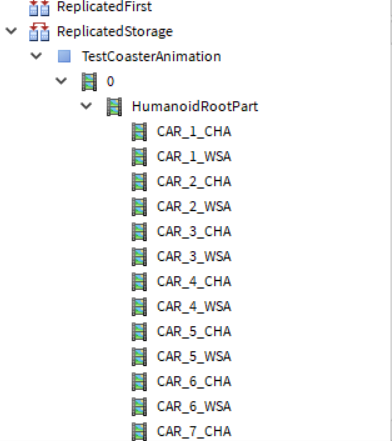Click the filmstrip icon beside keyframe 0

(89, 82)
